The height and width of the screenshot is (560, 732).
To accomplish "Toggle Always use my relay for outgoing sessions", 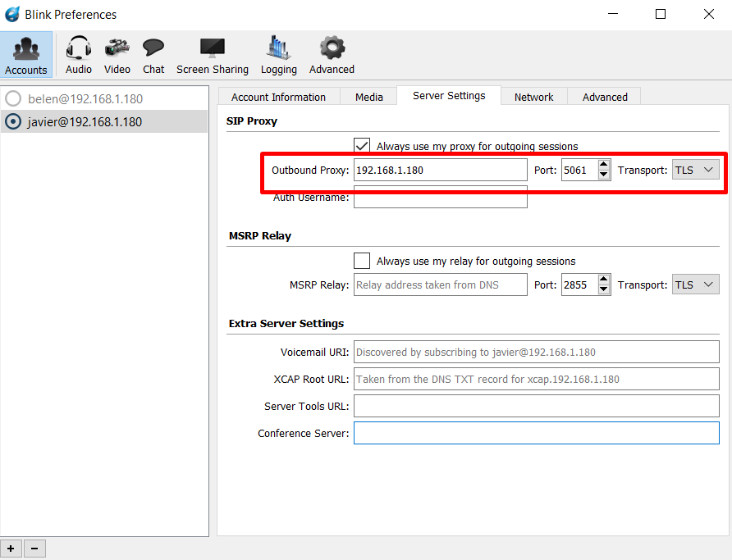I will click(362, 261).
